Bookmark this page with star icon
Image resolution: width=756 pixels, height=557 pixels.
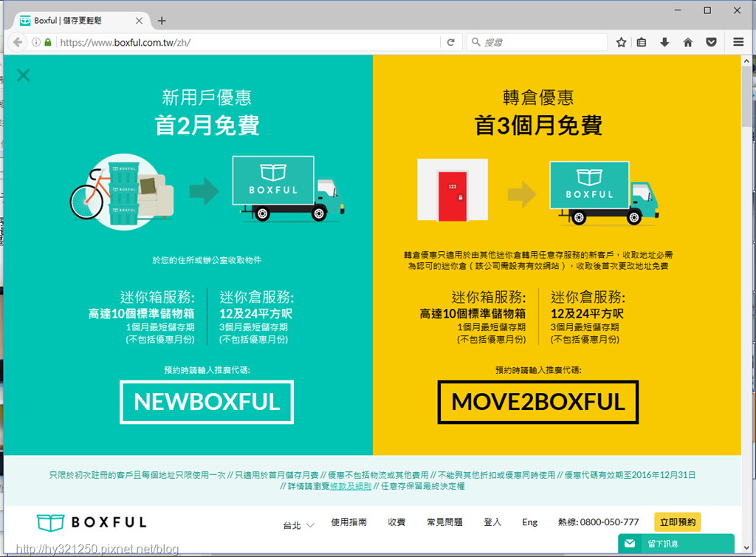(621, 42)
